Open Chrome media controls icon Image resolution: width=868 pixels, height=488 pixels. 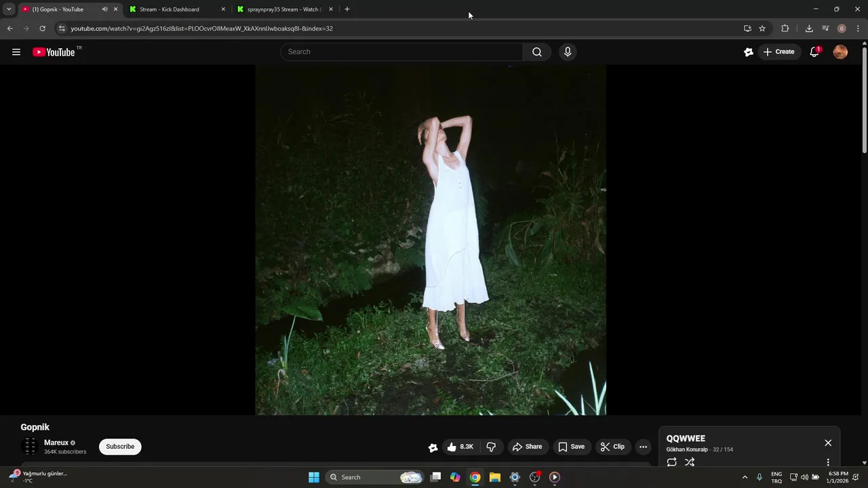pyautogui.click(x=825, y=28)
